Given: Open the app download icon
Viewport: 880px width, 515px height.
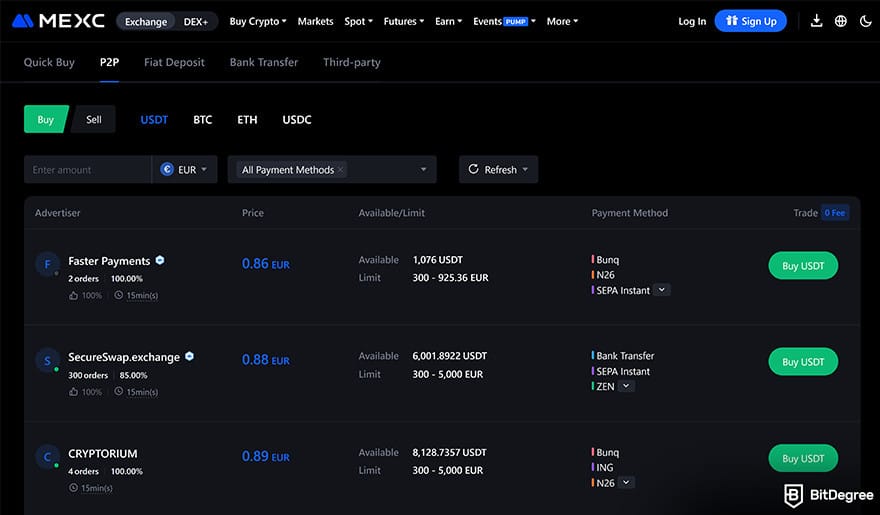Looking at the screenshot, I should click(x=817, y=21).
